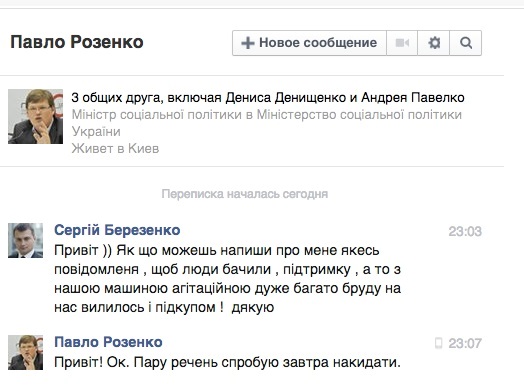Viewport: 524px width, 388px height.
Task: Click the search magnifier icon
Action: coord(466,43)
